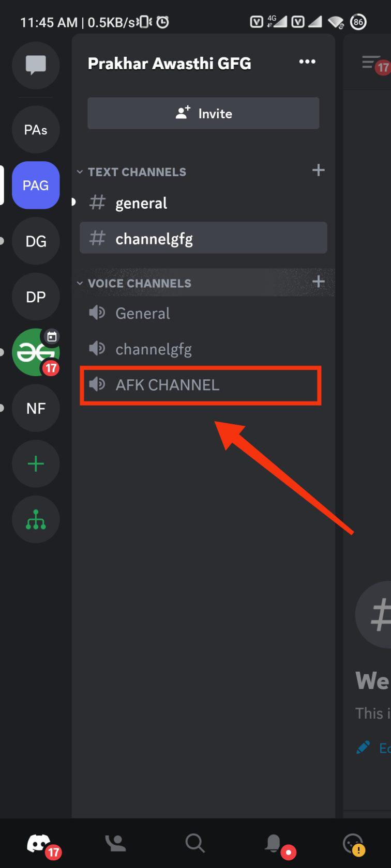Collapse the Text Channels category
The height and width of the screenshot is (868, 391).
click(132, 172)
